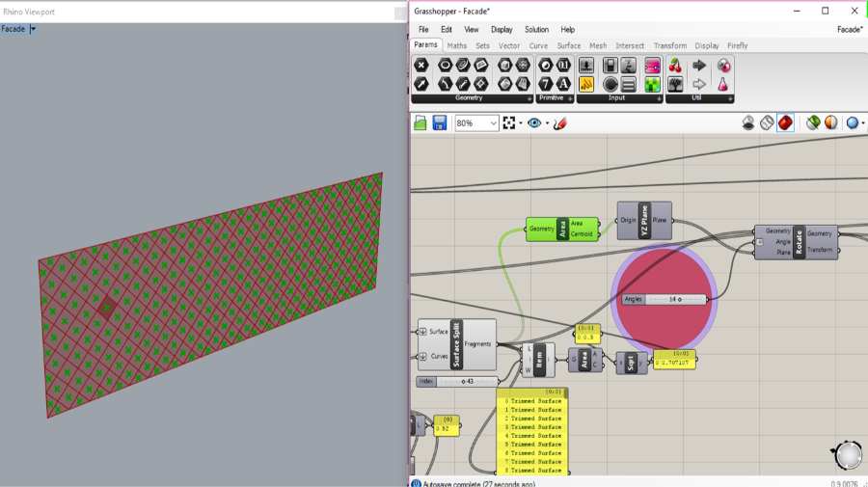Viewport: 868px width, 487px height.
Task: Open a file with the green folder icon
Action: 420,122
